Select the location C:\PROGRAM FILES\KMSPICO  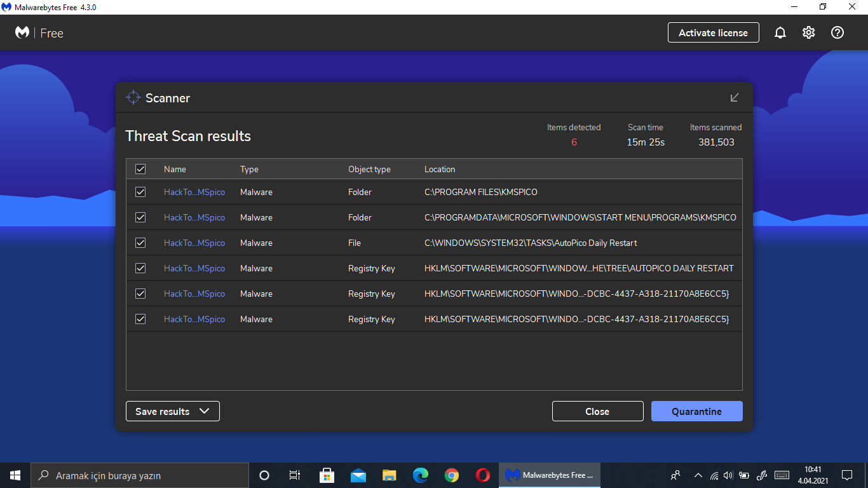pos(481,192)
